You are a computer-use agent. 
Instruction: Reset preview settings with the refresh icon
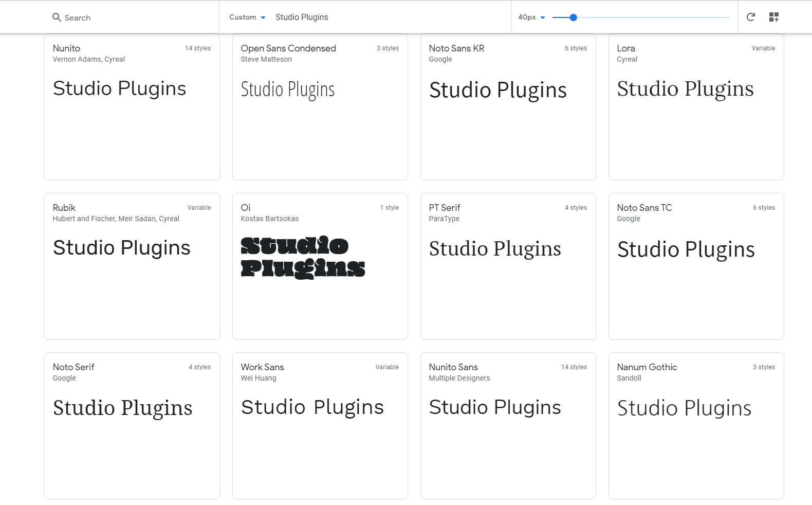(x=750, y=17)
